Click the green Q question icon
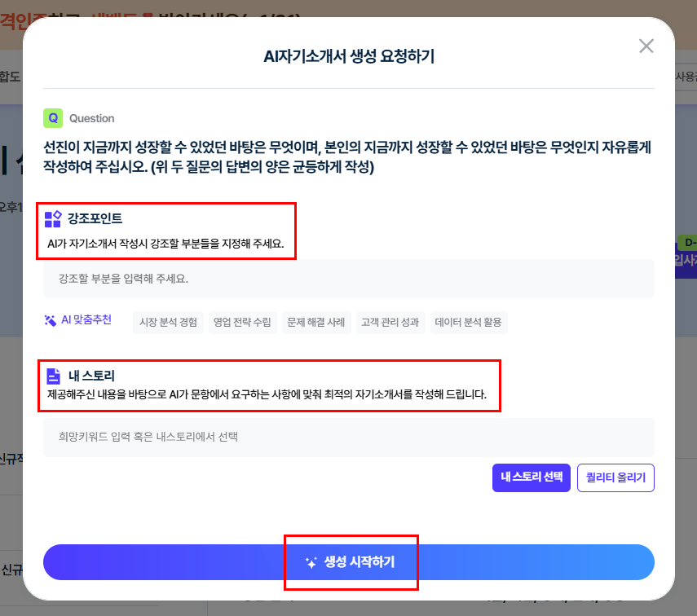 coord(53,118)
